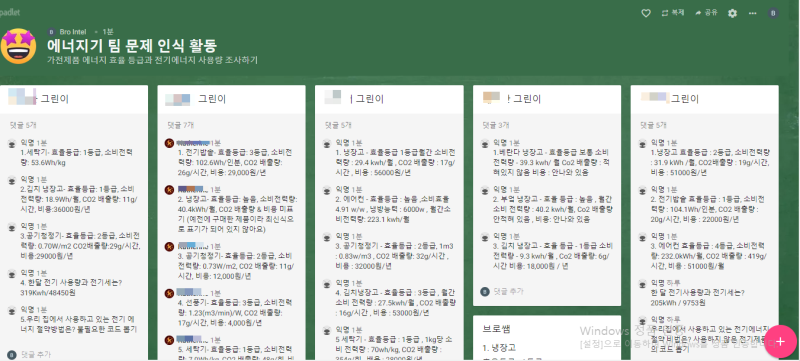Click 익명 avatar beside 319Kwh/48450원 comment

click(x=12, y=274)
